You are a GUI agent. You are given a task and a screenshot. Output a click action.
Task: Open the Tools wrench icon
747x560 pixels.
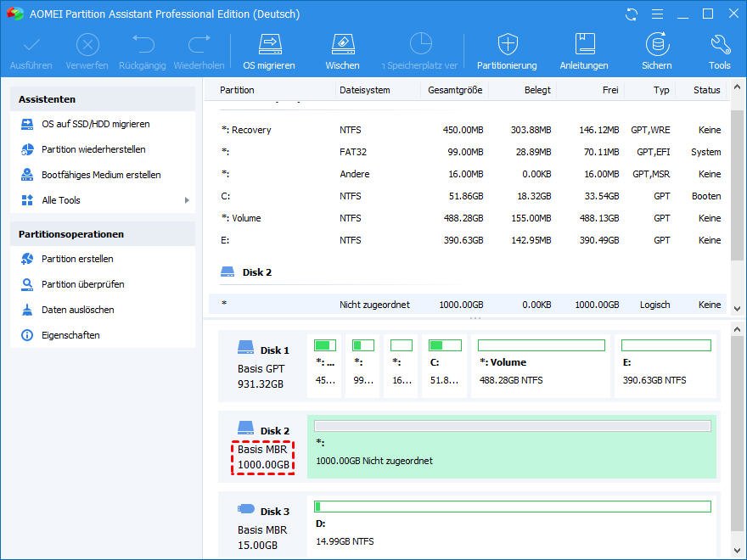pyautogui.click(x=719, y=45)
